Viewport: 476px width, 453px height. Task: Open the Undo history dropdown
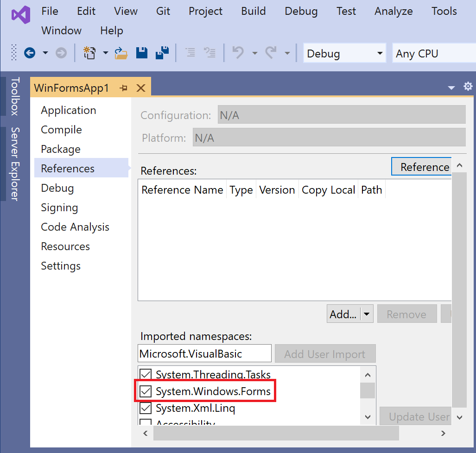255,53
